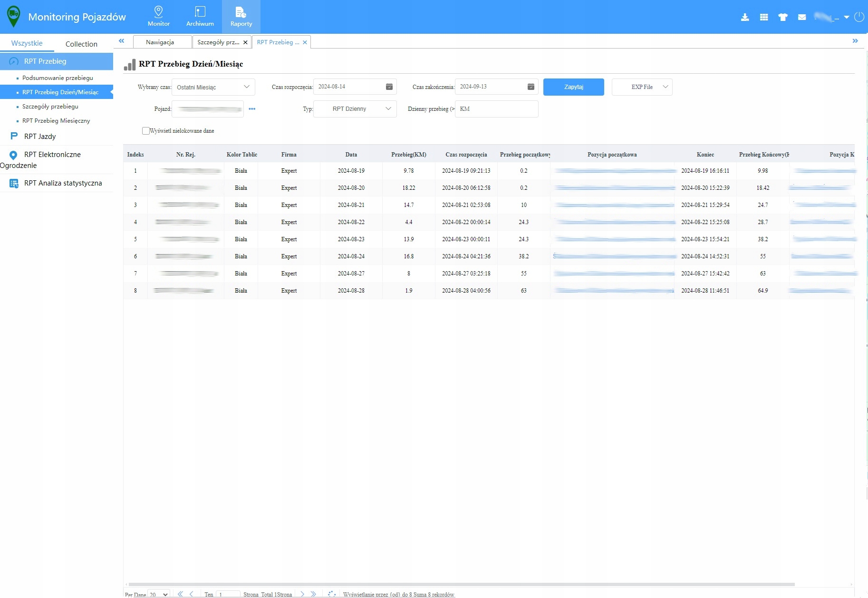
Task: Switch to the Collection sidebar tab
Action: coord(81,44)
